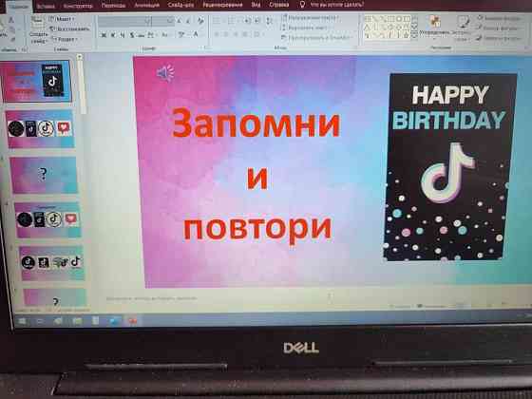Click the increase font size button
The width and height of the screenshot is (532, 399).
[x=180, y=21]
